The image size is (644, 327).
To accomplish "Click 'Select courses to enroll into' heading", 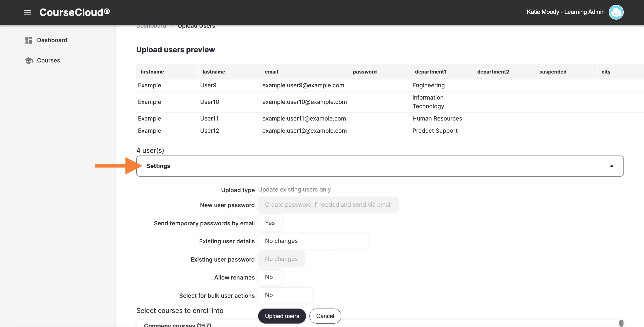I will click(180, 310).
